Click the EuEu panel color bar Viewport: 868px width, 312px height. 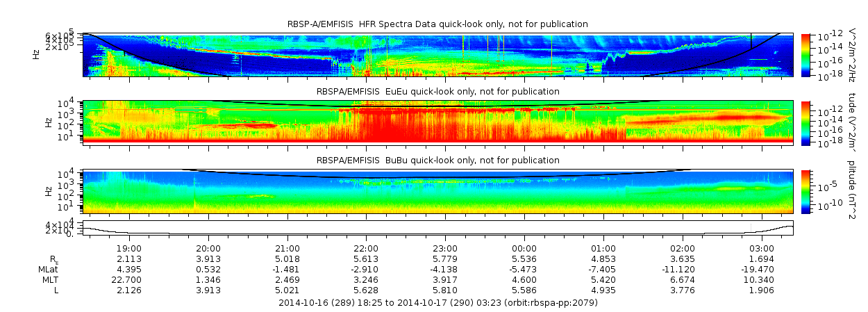(806, 122)
